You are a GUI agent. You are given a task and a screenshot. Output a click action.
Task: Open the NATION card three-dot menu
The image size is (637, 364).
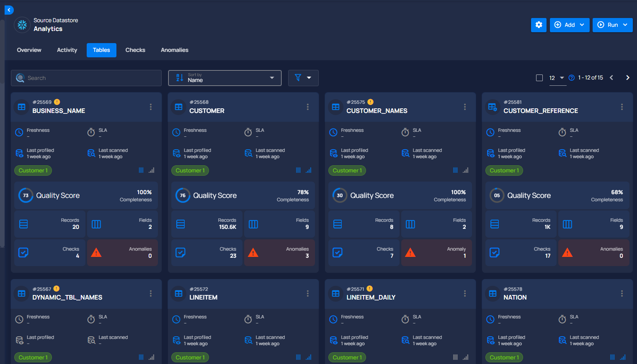point(622,293)
